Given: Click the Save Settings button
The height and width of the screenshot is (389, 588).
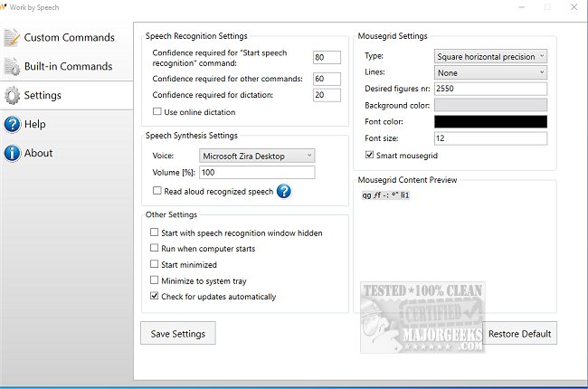Looking at the screenshot, I should (178, 333).
